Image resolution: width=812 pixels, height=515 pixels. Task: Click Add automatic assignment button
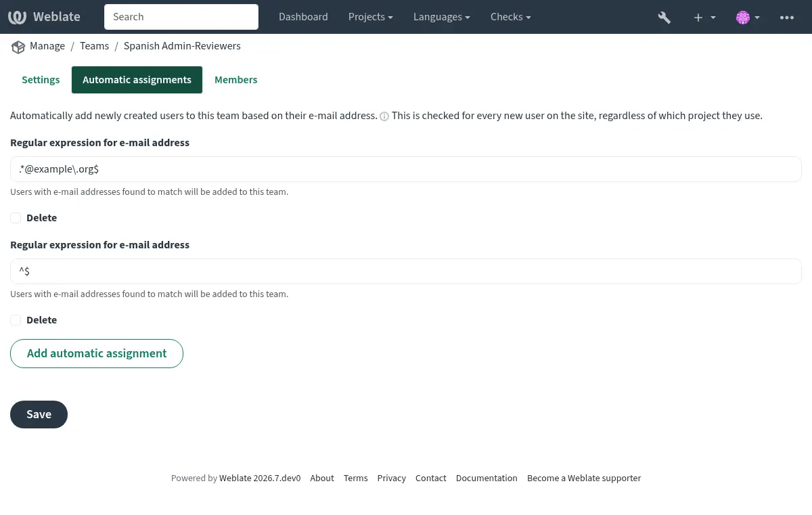point(97,353)
